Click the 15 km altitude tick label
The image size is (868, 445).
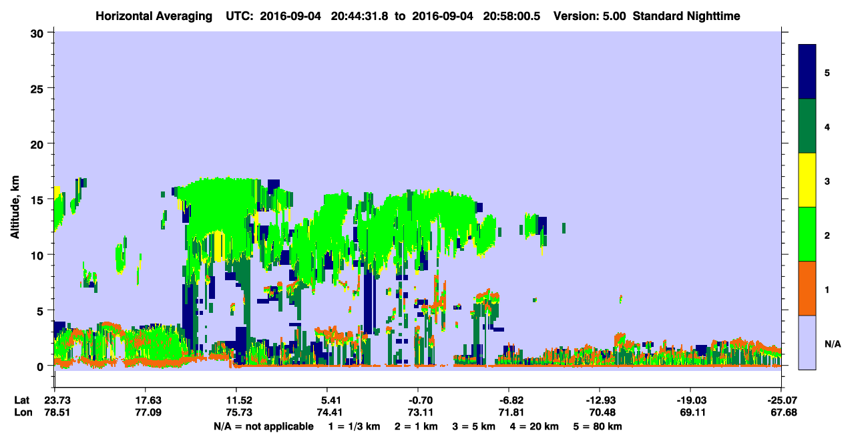pyautogui.click(x=39, y=199)
